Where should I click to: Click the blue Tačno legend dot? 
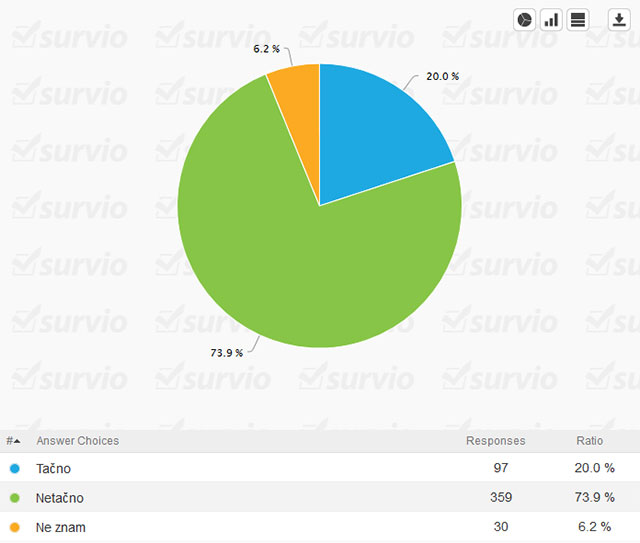pos(14,468)
